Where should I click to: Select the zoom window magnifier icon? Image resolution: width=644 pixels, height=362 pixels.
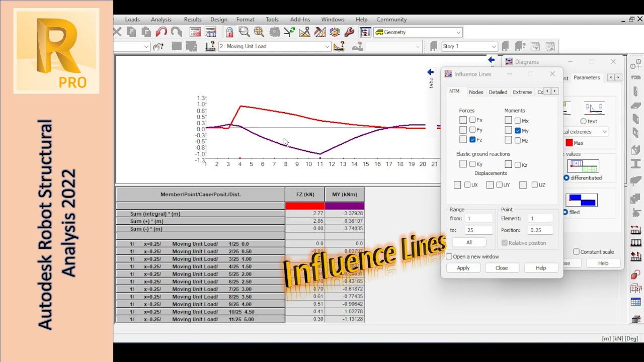tap(245, 32)
